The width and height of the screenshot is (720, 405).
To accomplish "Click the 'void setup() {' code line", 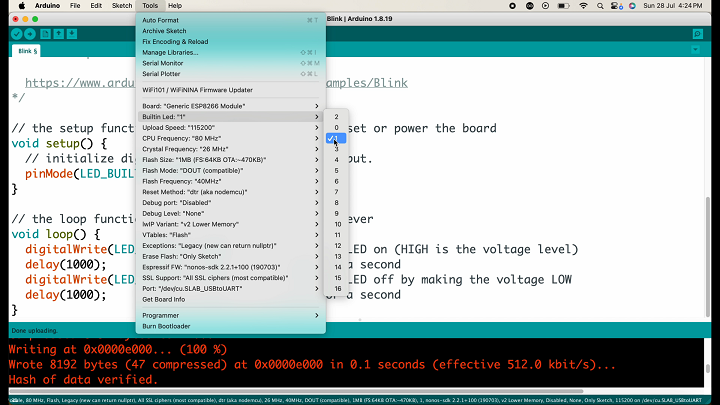I will (59, 143).
